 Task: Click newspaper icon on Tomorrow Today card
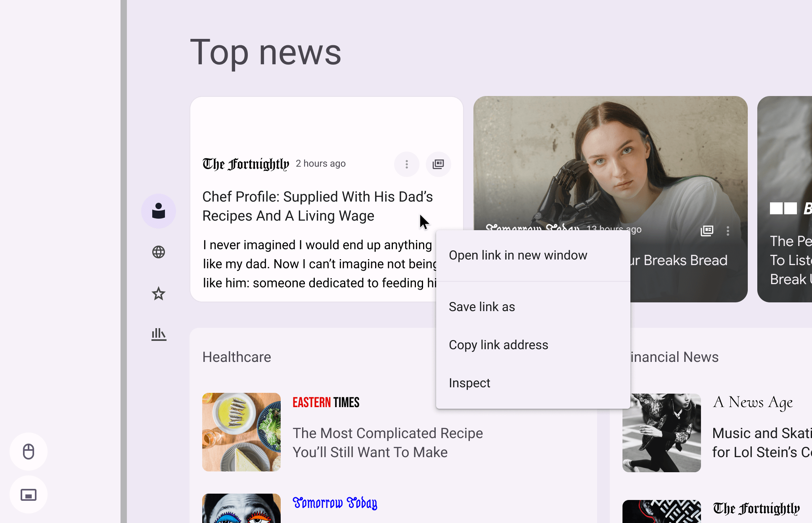[x=707, y=231]
